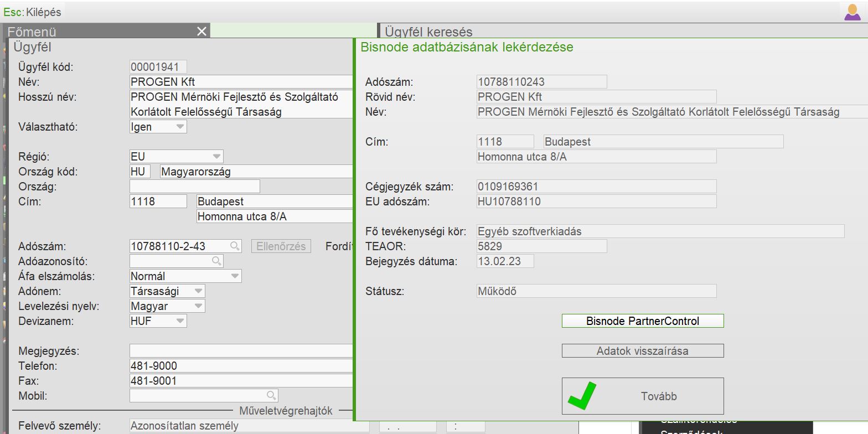Screen dimensions: 868x434
Task: Click the Esc: Kilépés exit button
Action: coord(32,12)
